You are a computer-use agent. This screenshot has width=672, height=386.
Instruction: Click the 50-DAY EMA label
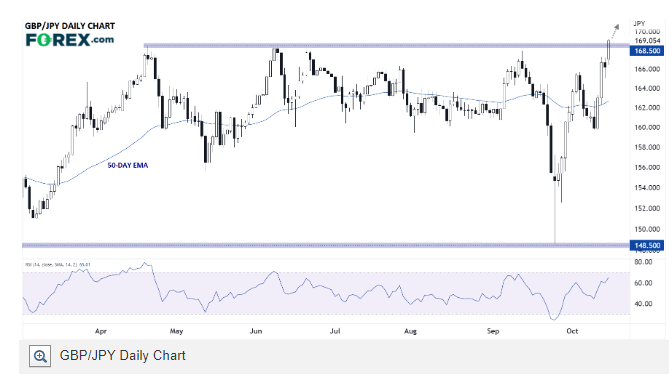click(x=128, y=165)
